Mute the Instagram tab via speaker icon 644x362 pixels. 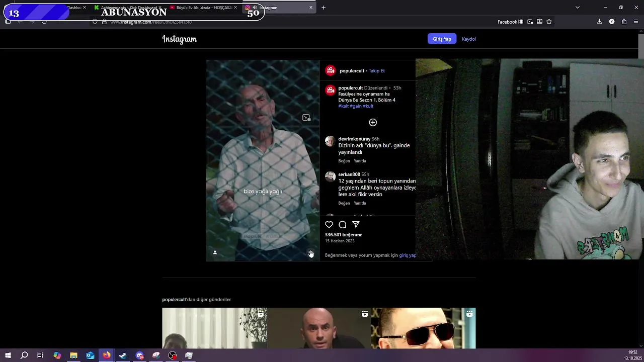pos(255,8)
